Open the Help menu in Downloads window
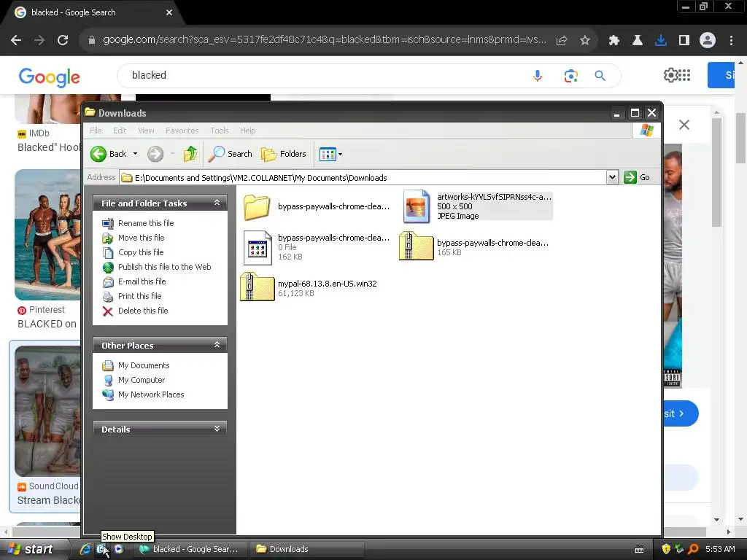The height and width of the screenshot is (560, 747). [247, 131]
